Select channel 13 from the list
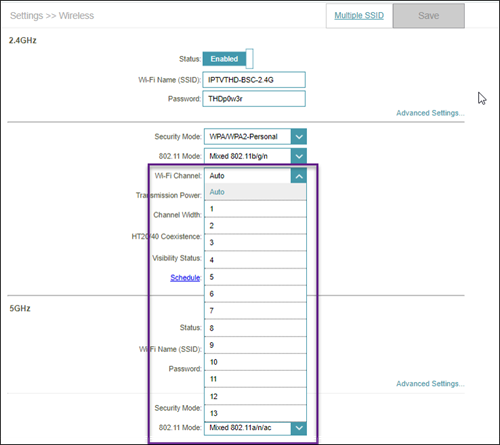The height and width of the screenshot is (445, 500). 255,413
